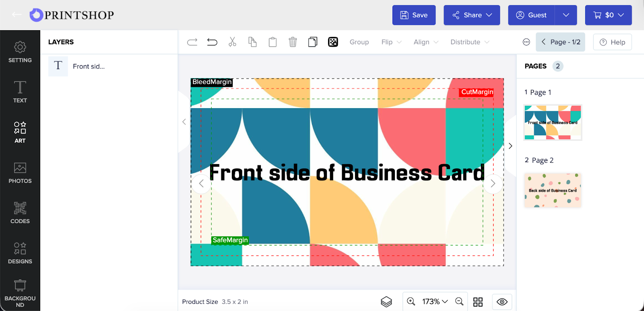Open the 173% zoom level dropdown

pos(435,301)
